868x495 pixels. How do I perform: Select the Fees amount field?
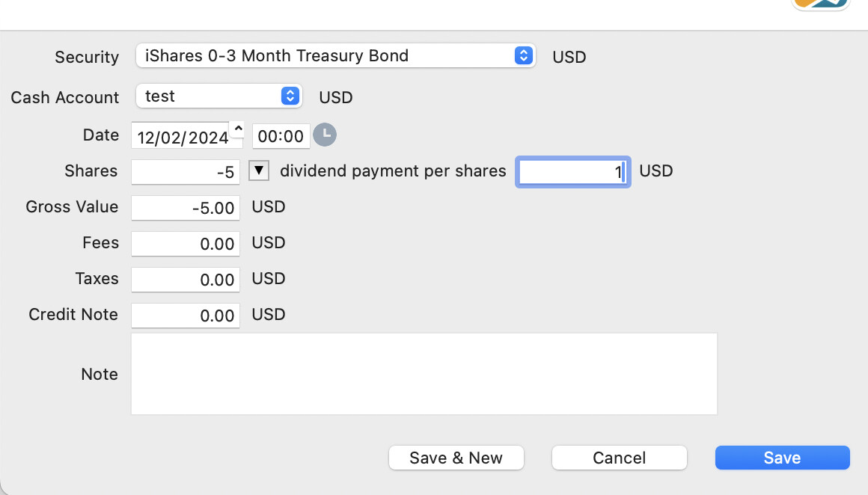[x=186, y=244]
